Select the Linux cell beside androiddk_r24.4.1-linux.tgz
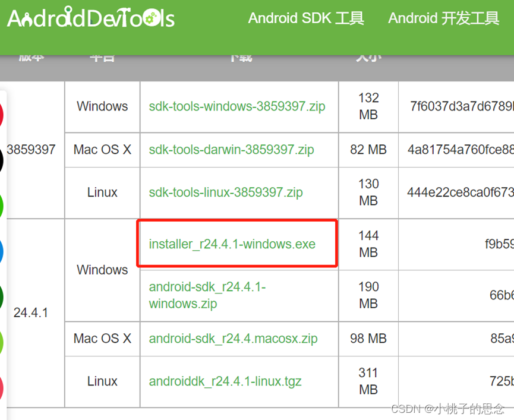 [102, 381]
